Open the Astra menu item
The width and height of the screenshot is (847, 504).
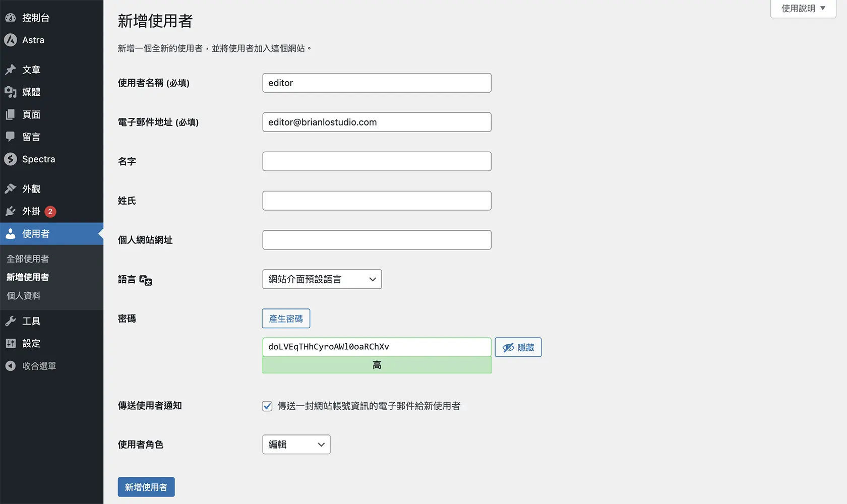pyautogui.click(x=51, y=40)
